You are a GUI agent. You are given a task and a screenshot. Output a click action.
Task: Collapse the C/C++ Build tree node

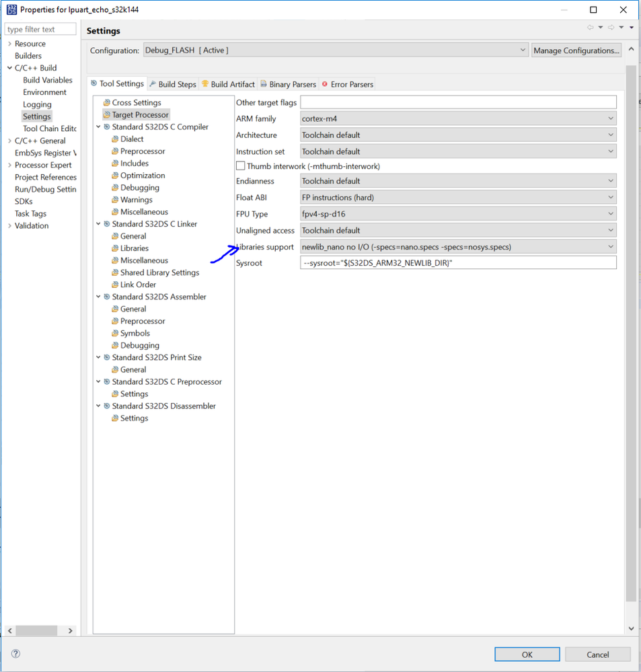coord(9,68)
